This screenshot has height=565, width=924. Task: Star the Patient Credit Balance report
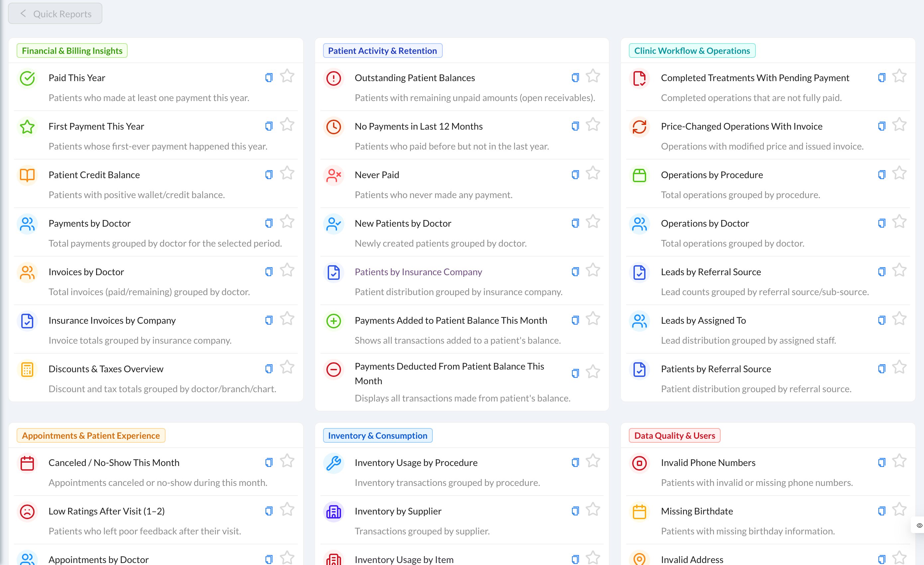pos(287,173)
